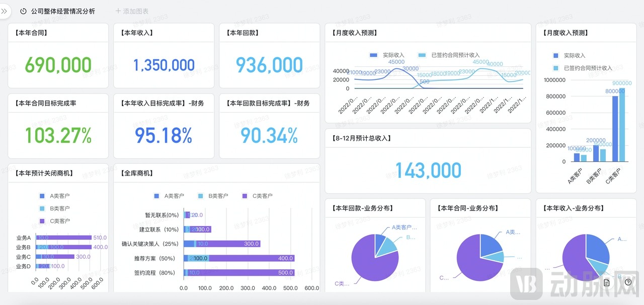
Task: Click C类客户 purple swatch in 全库商机 legend
Action: tap(245, 196)
